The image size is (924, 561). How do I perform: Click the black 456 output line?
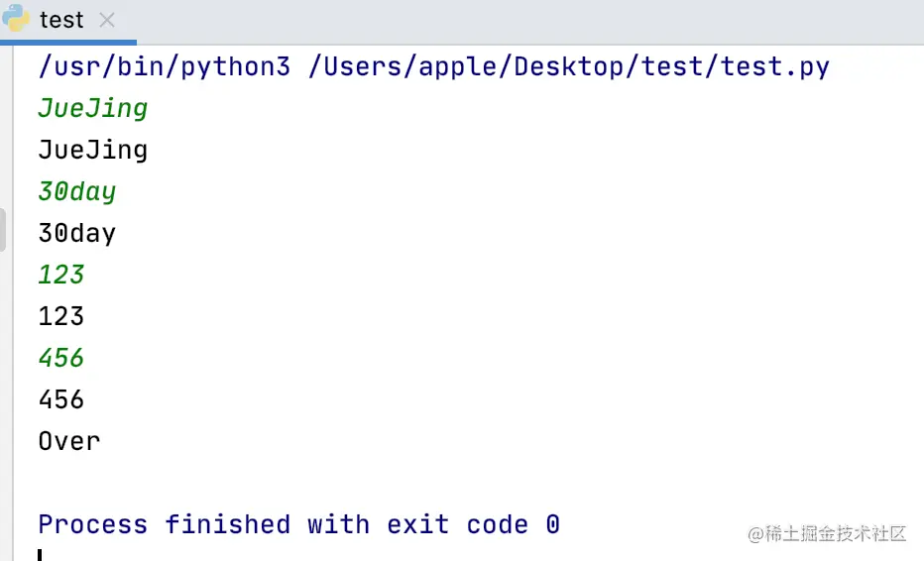click(x=60, y=399)
